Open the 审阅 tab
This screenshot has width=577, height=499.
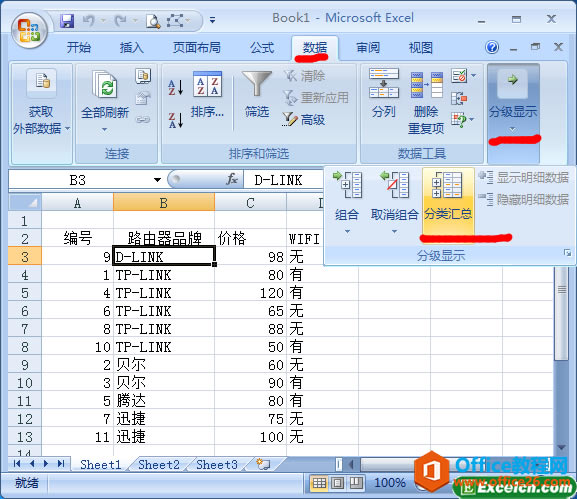(x=368, y=48)
